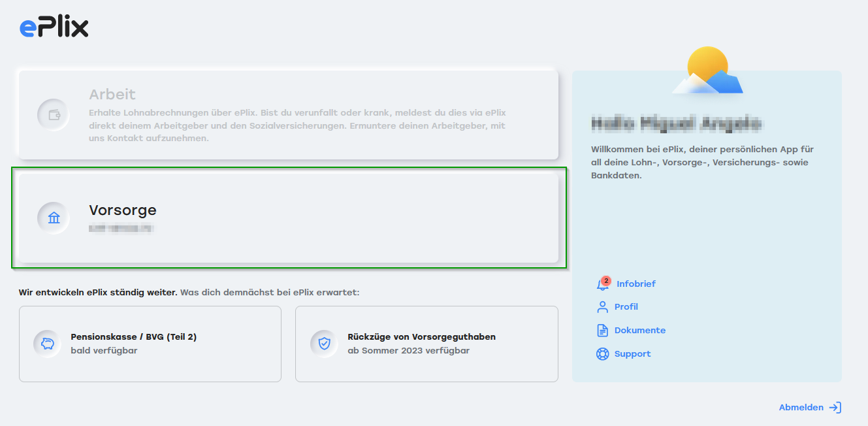868x426 pixels.
Task: Click the Pensionskasse / BVG (Teil 2) card
Action: tap(150, 344)
